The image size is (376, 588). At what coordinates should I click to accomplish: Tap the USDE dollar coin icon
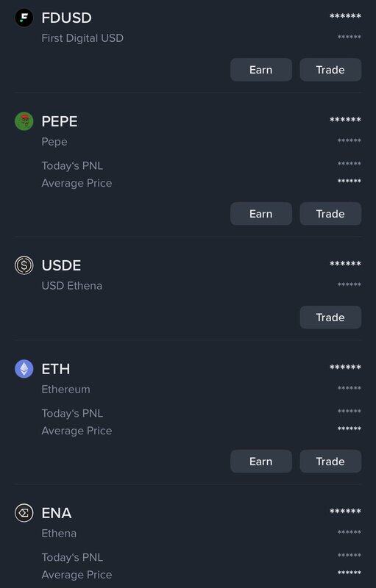24,265
